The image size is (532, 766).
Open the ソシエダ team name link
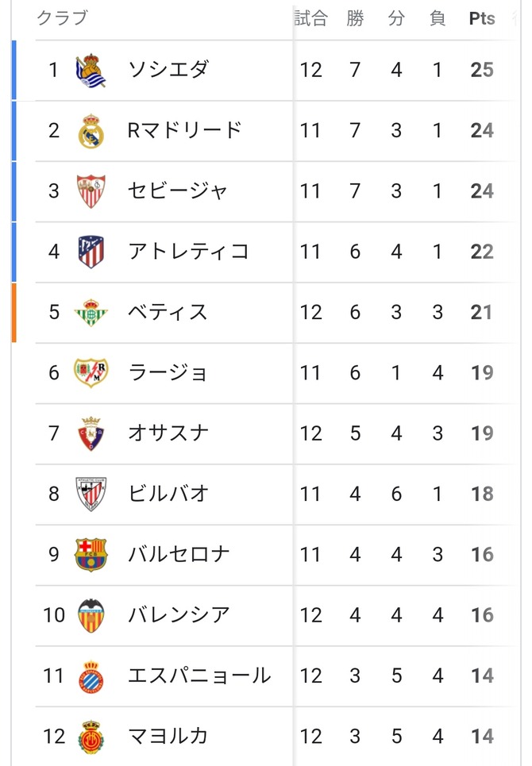(168, 70)
